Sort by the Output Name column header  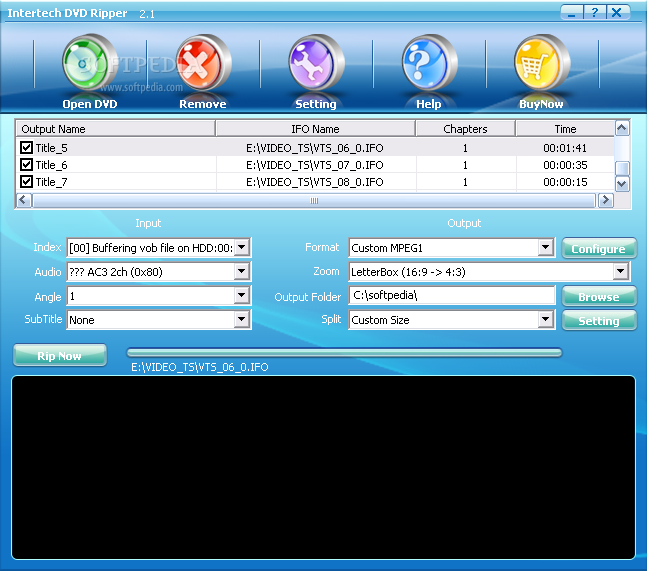[x=116, y=129]
